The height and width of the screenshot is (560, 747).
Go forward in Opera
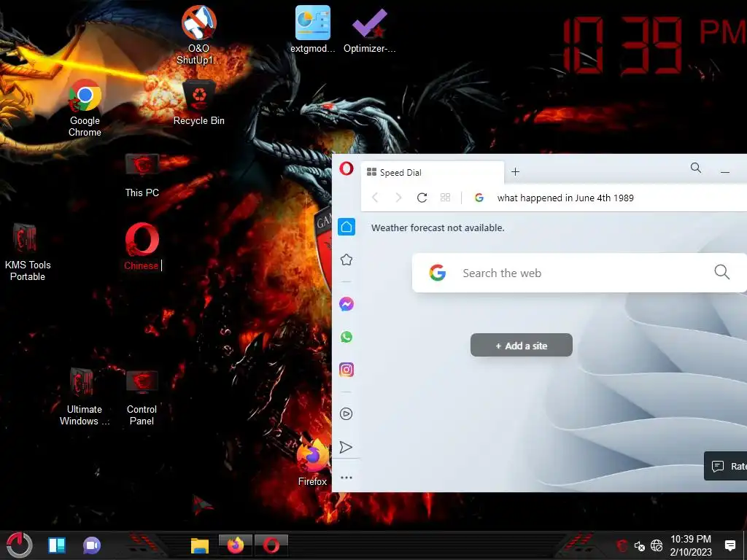[x=398, y=198]
